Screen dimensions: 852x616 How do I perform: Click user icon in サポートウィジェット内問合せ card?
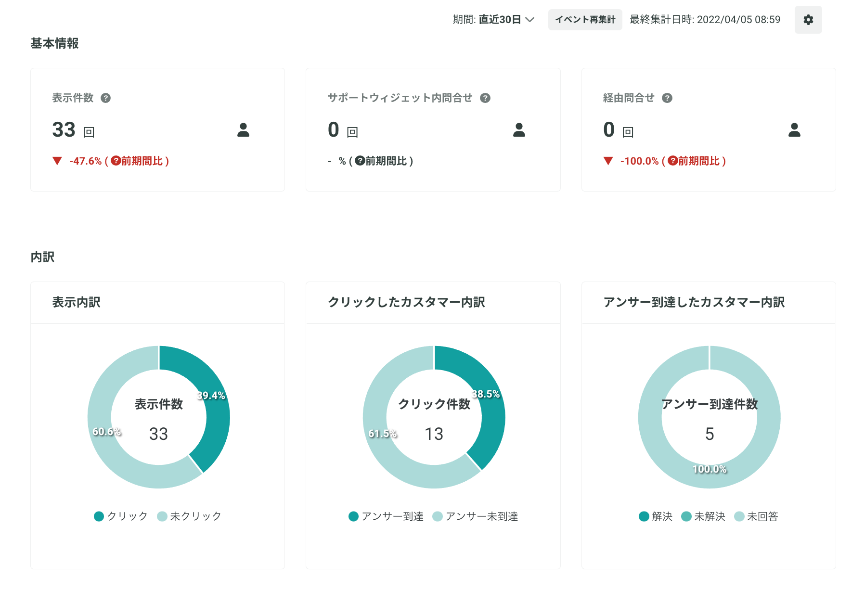coord(519,130)
